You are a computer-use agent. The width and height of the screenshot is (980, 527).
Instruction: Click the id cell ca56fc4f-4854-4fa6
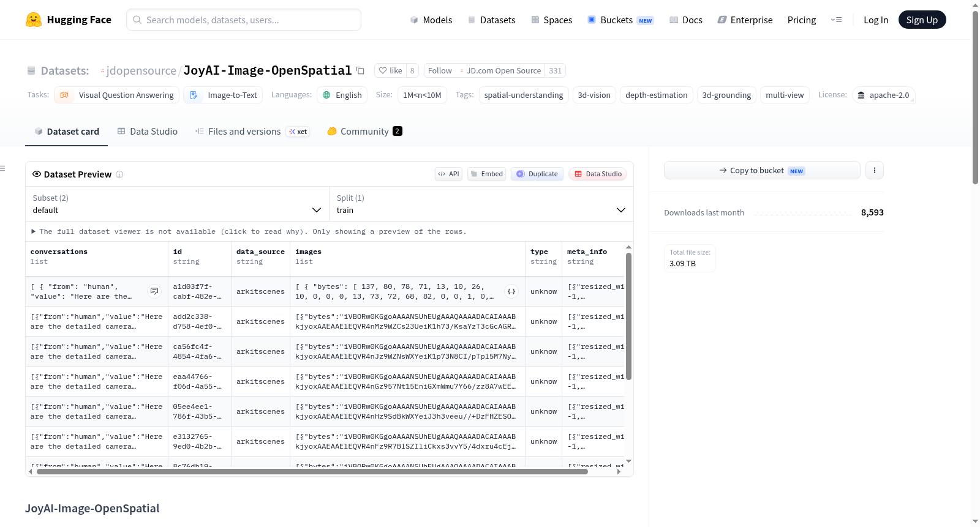click(200, 351)
